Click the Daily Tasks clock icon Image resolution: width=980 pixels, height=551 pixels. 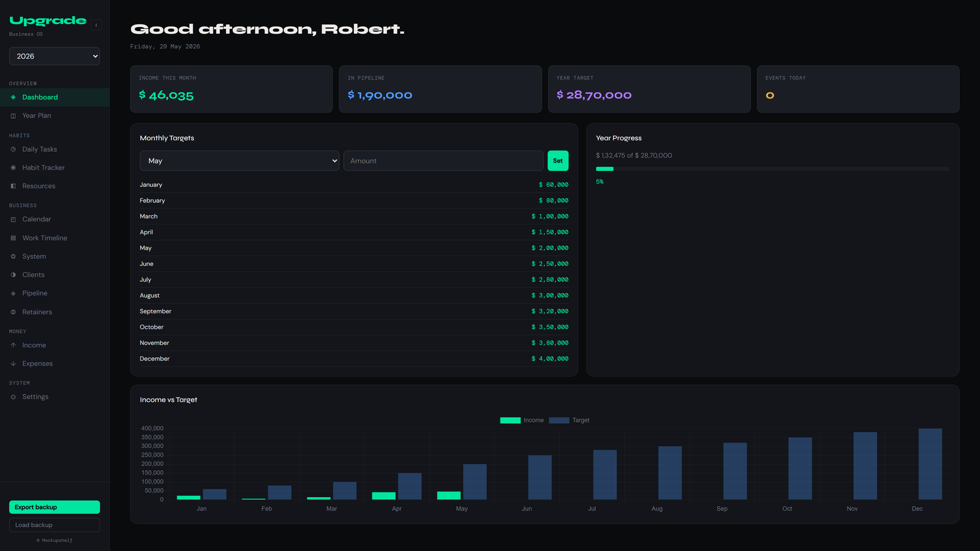[x=13, y=149]
